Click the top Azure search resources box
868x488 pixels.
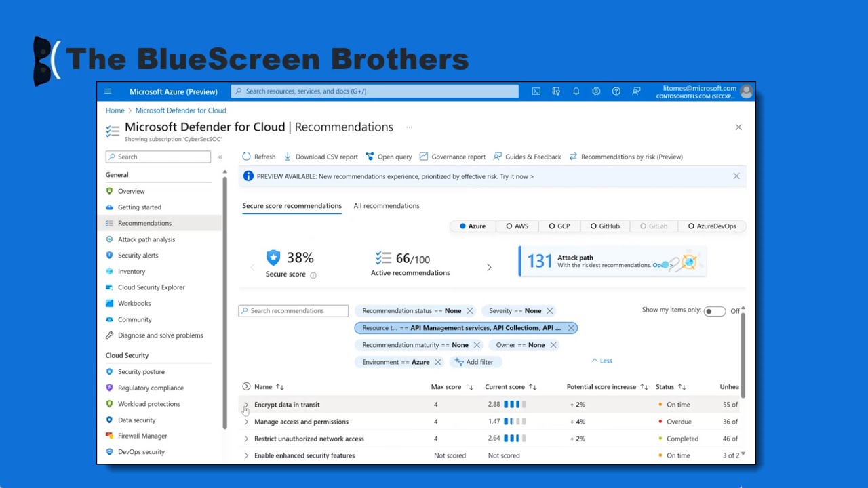coord(374,91)
